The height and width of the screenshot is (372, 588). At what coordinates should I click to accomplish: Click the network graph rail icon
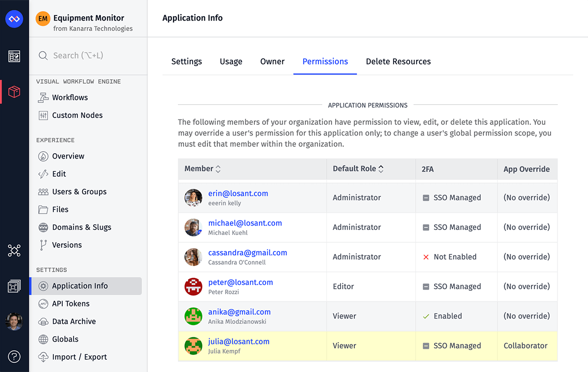pos(14,251)
